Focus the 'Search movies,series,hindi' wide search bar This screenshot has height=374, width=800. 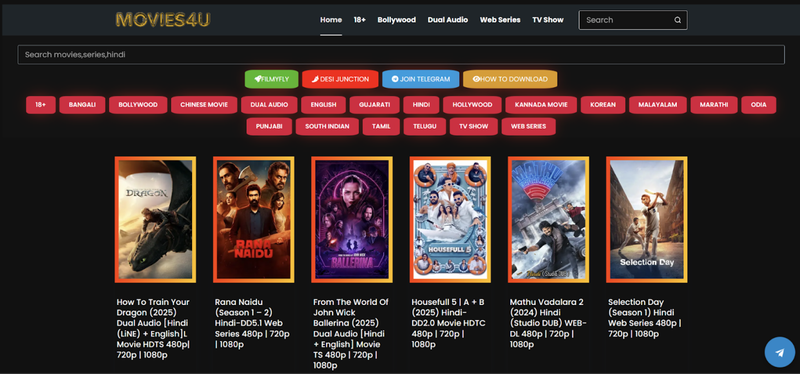[401, 55]
